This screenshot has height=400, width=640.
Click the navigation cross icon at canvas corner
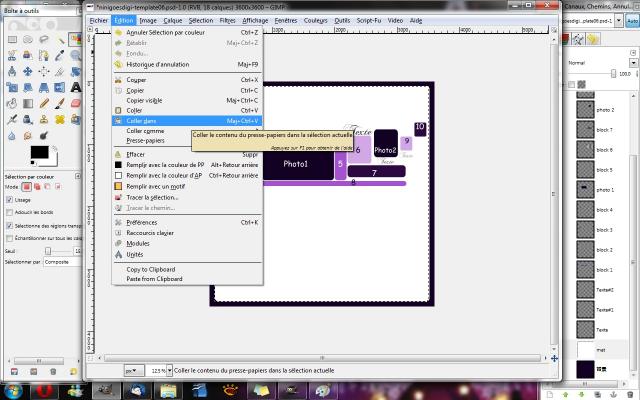pyautogui.click(x=554, y=358)
